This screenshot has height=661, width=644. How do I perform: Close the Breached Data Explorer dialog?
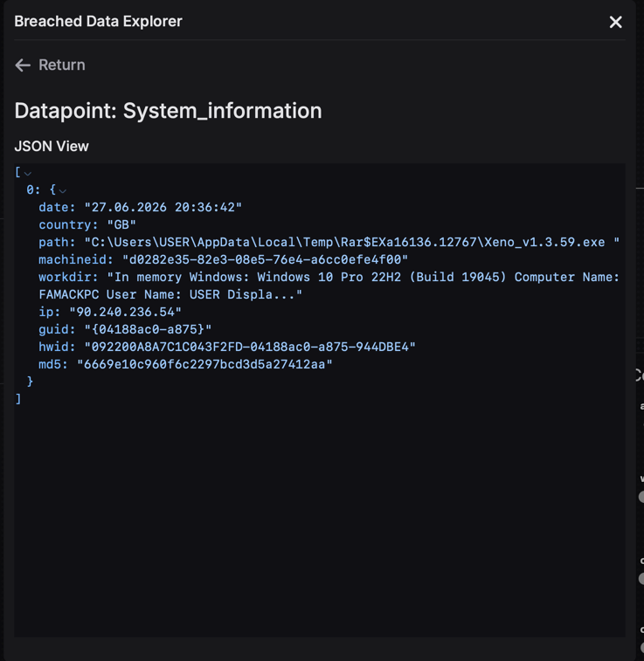(615, 22)
